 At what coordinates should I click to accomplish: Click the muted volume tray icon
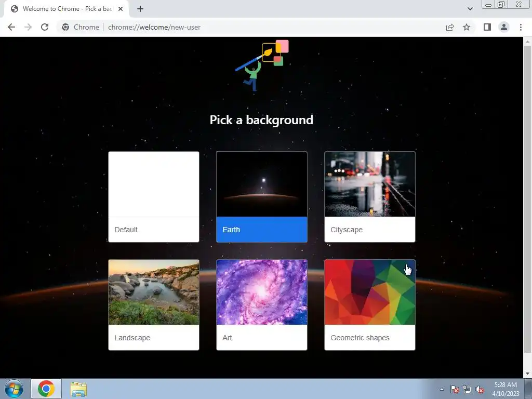point(480,389)
